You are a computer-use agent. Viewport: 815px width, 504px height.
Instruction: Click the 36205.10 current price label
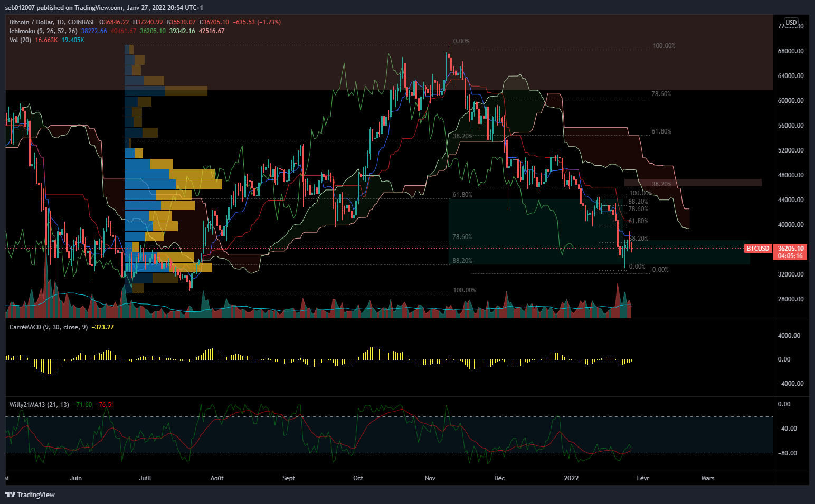(791, 249)
